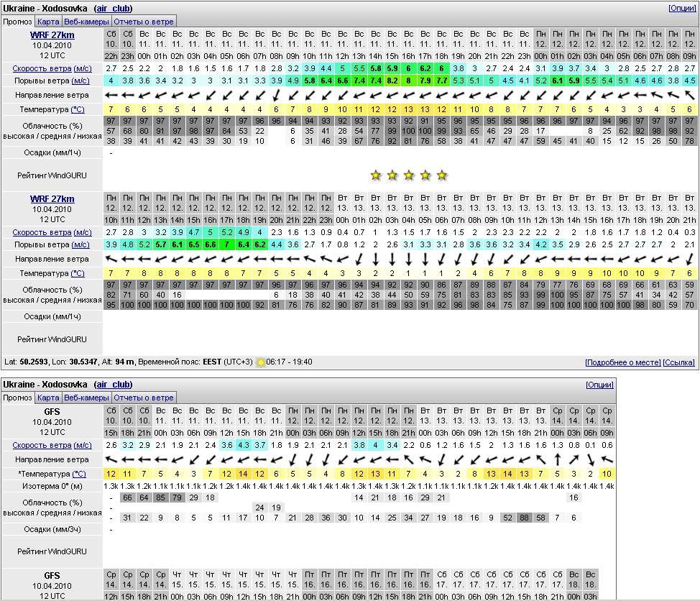Click the Ссылка link
This screenshot has width=700, height=601.
point(678,362)
